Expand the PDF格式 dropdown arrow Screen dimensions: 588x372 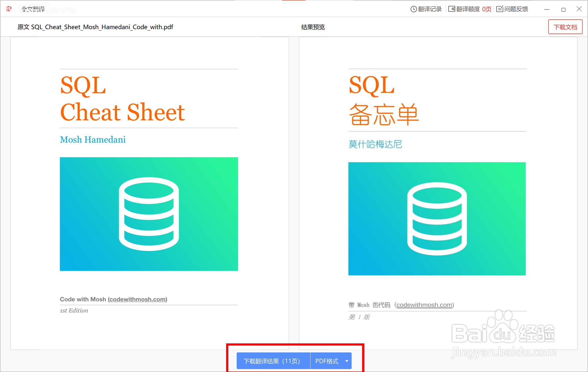(x=347, y=361)
